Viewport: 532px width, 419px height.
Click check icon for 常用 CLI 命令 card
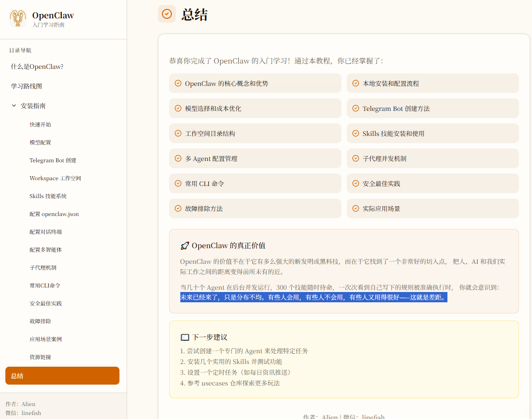pos(178,183)
